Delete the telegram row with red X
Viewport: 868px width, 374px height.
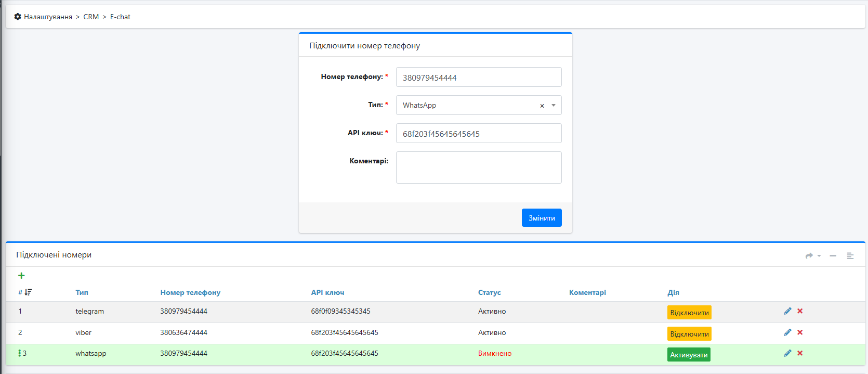(800, 311)
